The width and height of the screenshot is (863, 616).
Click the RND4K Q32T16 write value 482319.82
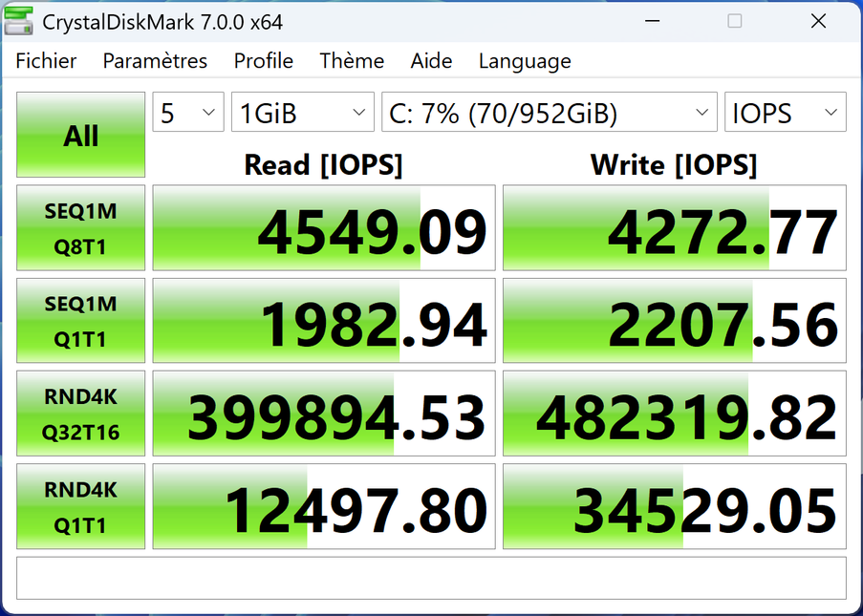[x=675, y=414]
